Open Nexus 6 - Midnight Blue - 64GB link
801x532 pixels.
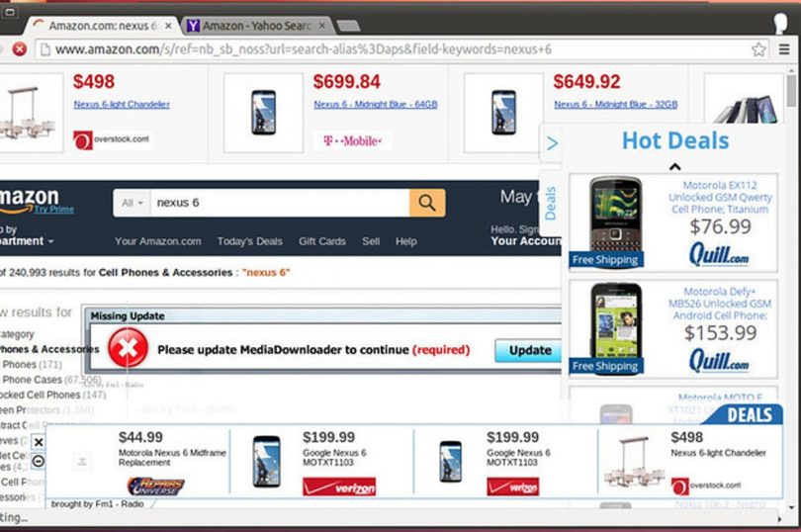click(x=376, y=104)
